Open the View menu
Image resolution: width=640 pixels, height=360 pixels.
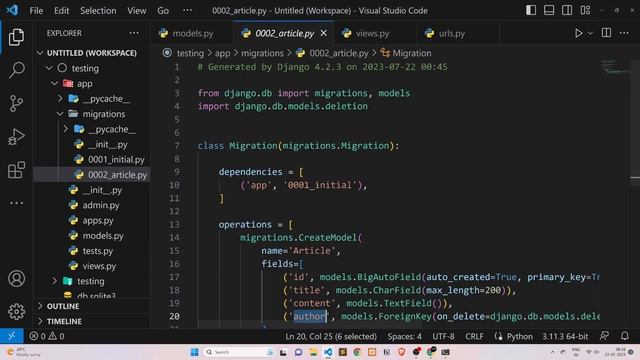(x=136, y=11)
